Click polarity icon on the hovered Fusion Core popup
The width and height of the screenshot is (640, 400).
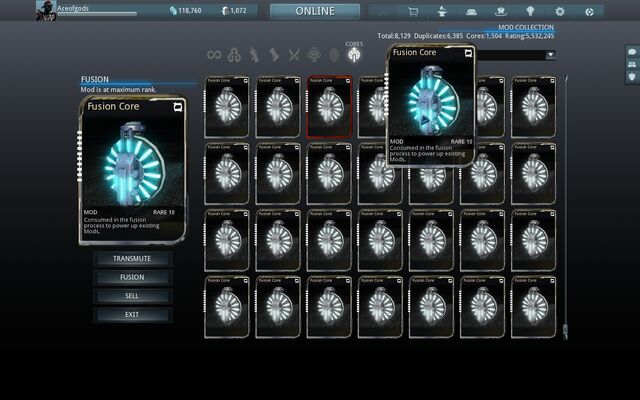468,53
